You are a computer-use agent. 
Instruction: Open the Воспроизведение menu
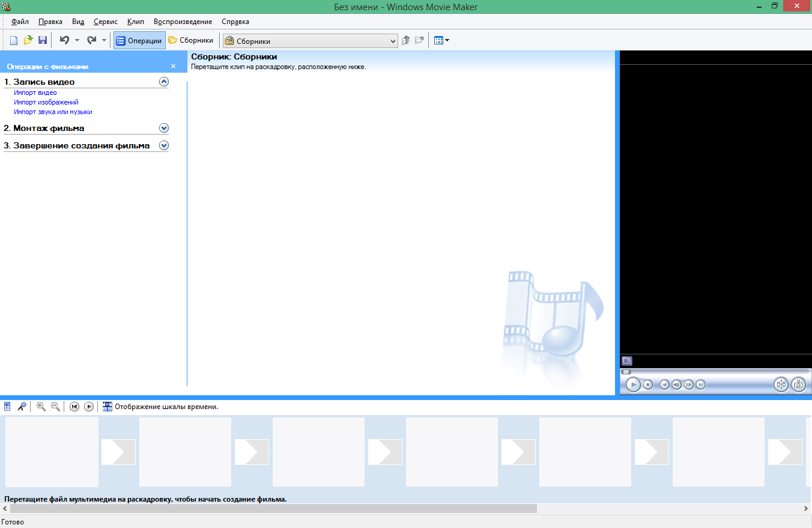(183, 21)
